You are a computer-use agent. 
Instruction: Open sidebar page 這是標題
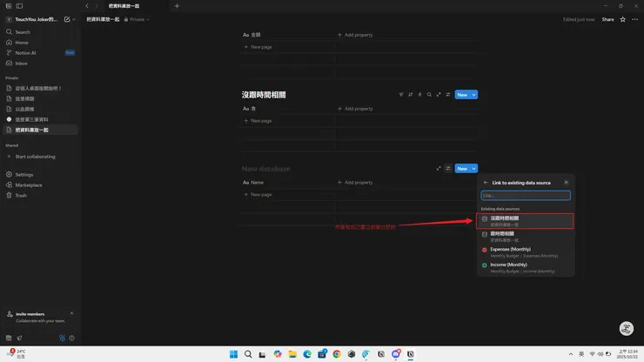40,98
